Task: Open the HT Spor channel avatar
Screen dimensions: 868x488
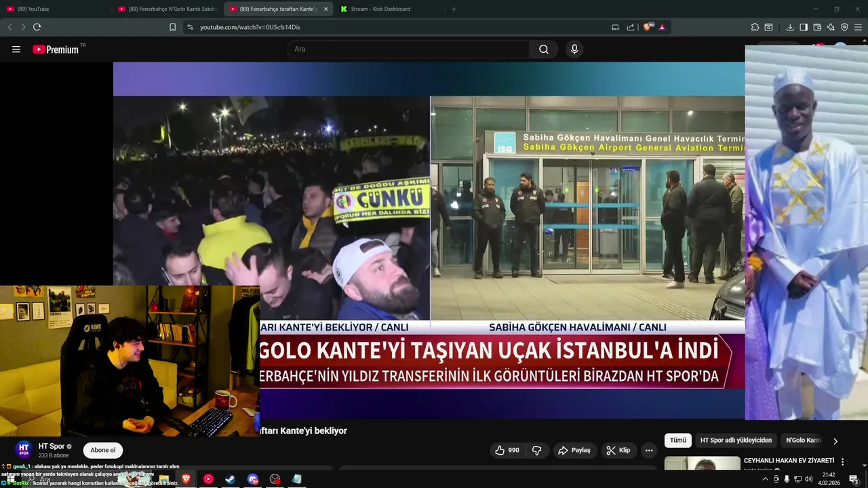Action: click(x=24, y=449)
